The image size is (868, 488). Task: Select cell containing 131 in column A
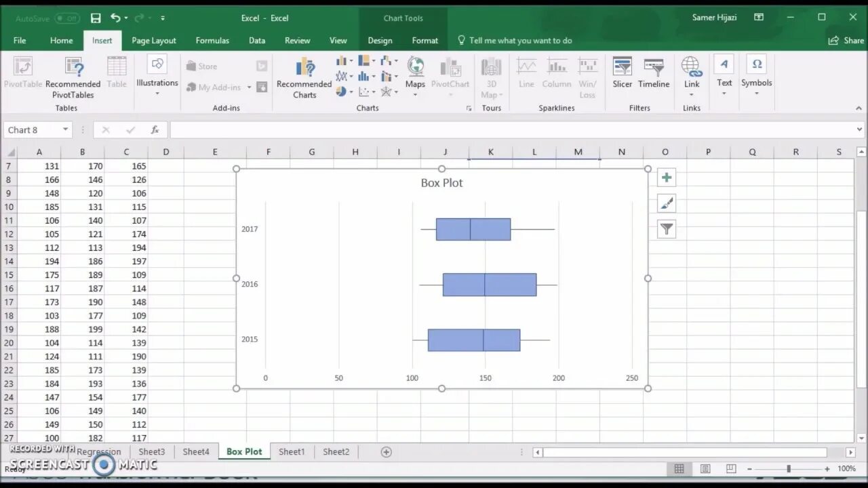(x=39, y=166)
